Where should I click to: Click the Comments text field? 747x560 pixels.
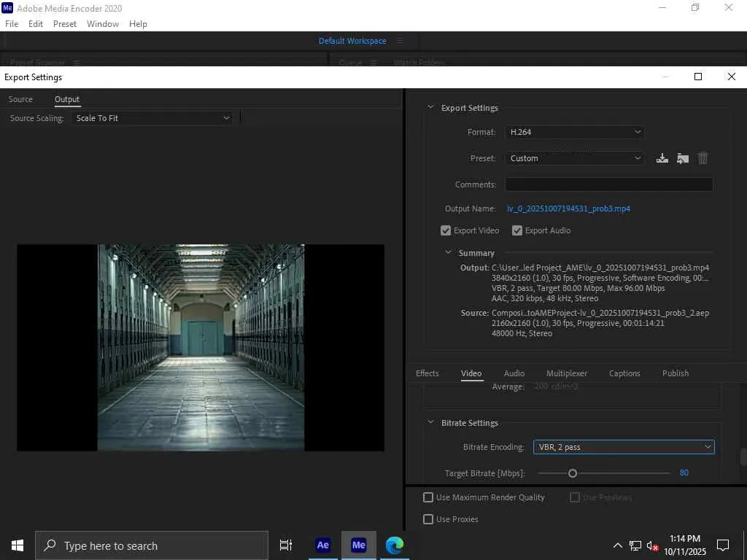[608, 184]
